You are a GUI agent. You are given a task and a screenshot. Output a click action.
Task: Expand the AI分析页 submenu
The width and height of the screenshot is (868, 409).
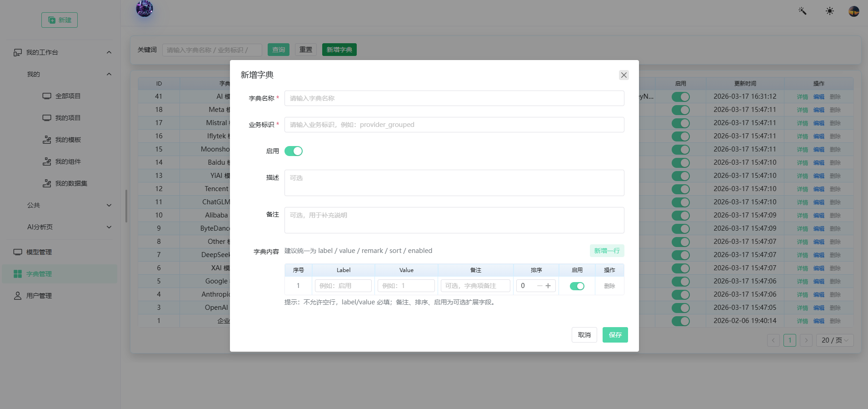(x=109, y=227)
